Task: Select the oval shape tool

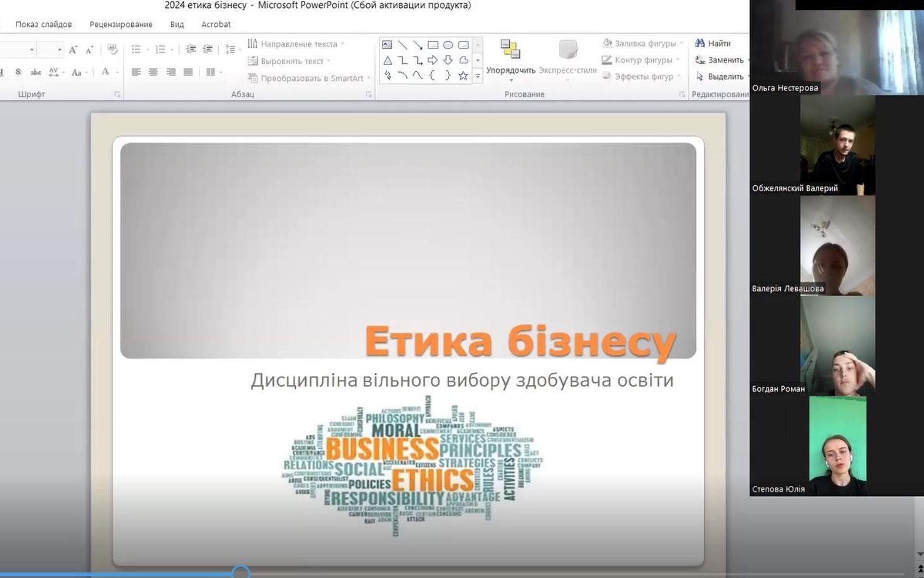Action: click(x=448, y=45)
